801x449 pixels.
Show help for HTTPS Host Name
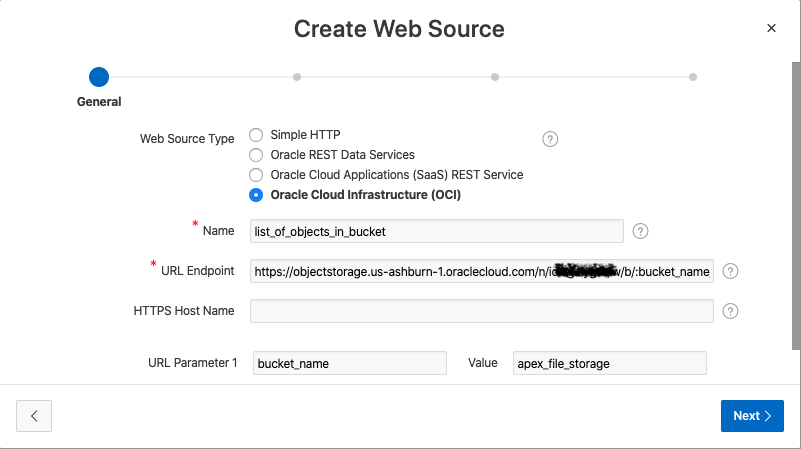point(730,311)
